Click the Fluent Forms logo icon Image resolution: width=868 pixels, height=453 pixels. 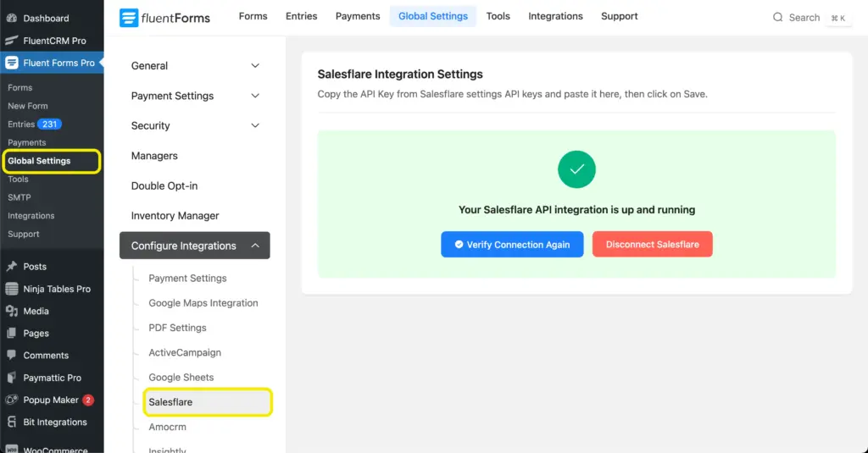[x=129, y=17]
